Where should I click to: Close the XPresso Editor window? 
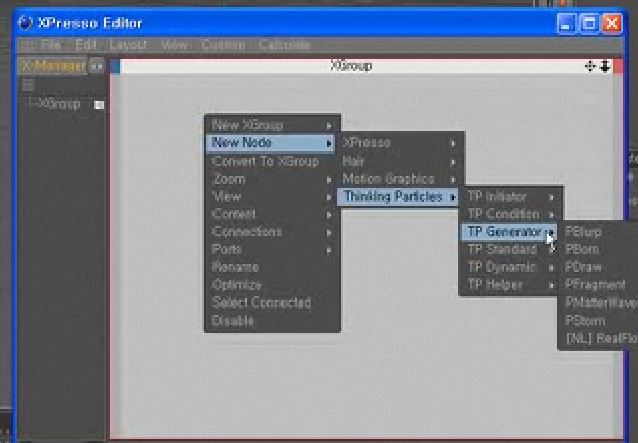point(612,23)
